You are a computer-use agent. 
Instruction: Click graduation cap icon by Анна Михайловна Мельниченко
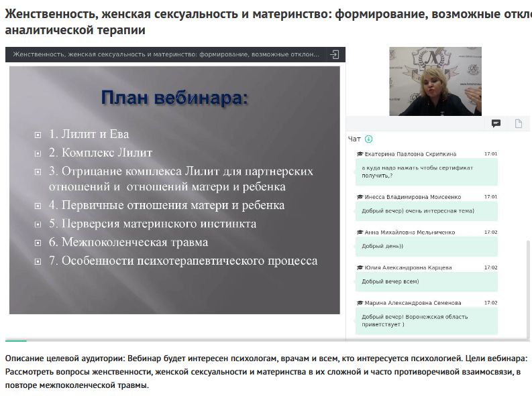360,233
